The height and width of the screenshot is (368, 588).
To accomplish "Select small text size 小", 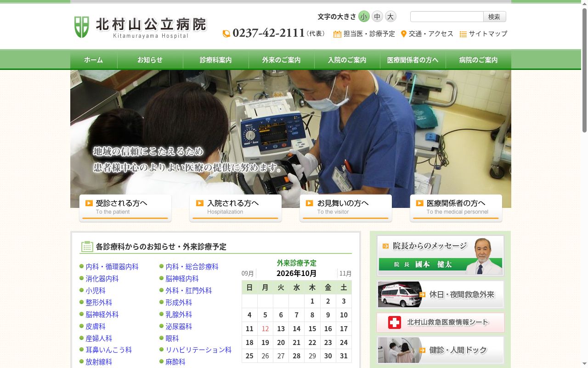I will [364, 17].
